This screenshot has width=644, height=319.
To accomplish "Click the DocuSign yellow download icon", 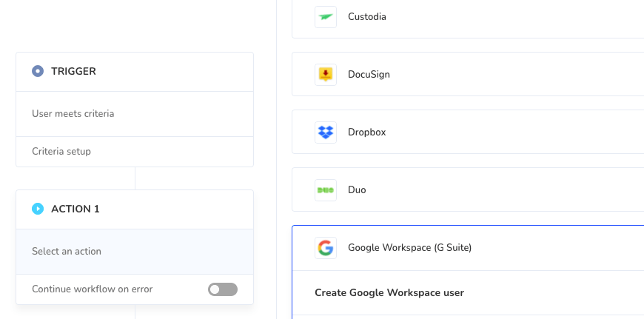I will (x=326, y=75).
